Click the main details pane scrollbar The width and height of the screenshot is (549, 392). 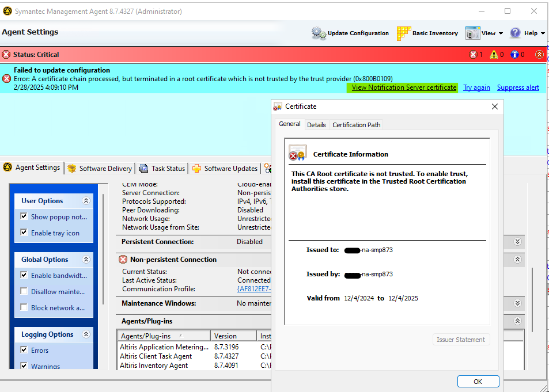click(532, 300)
